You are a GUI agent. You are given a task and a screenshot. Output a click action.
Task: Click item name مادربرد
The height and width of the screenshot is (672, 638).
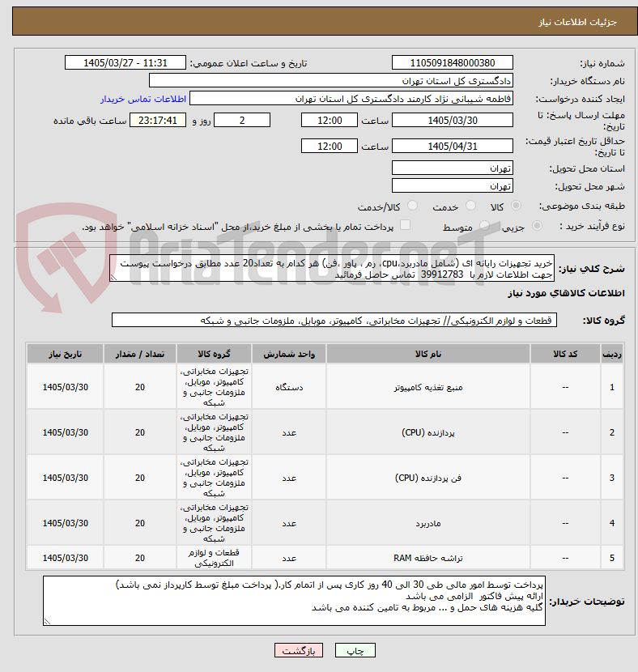428,524
